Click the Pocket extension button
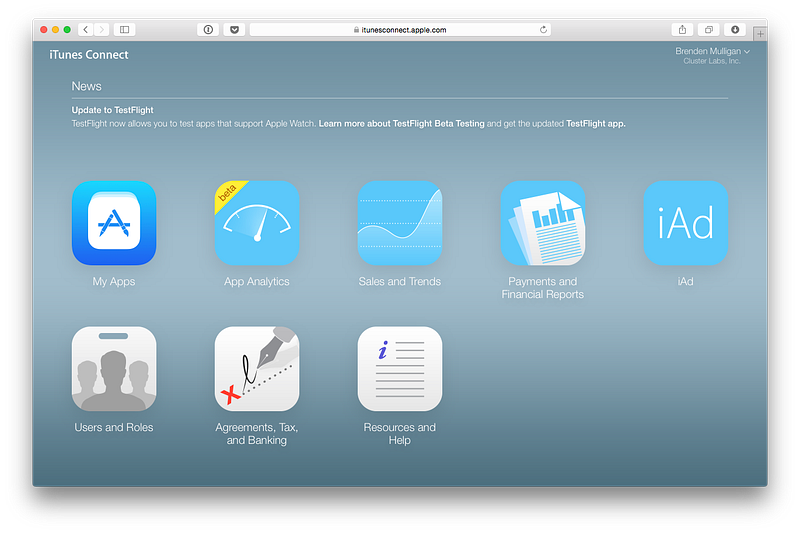Image resolution: width=800 pixels, height=533 pixels. click(234, 30)
